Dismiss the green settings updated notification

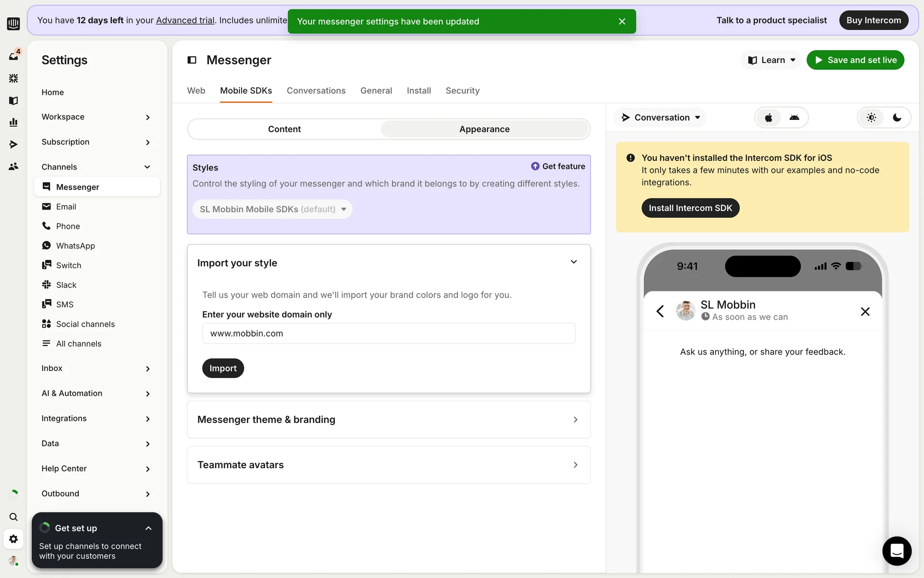622,21
